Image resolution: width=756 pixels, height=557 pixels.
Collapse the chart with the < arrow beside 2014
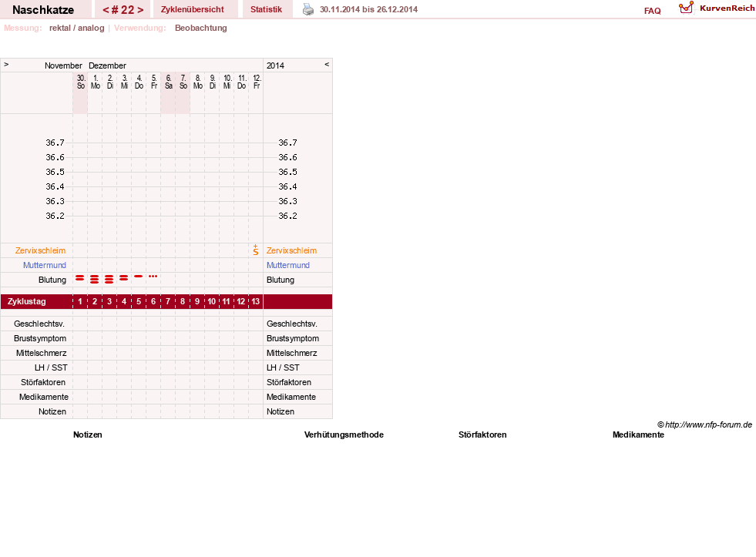(327, 64)
